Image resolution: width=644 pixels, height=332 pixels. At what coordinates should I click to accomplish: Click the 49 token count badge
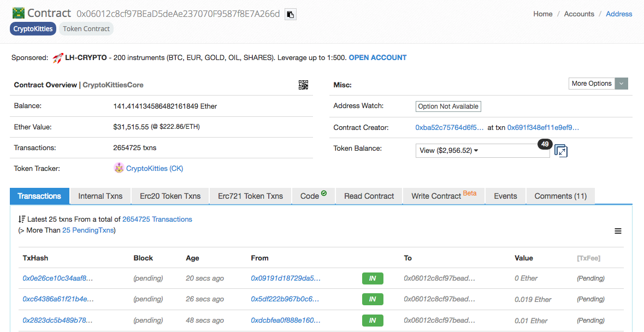[x=545, y=144]
